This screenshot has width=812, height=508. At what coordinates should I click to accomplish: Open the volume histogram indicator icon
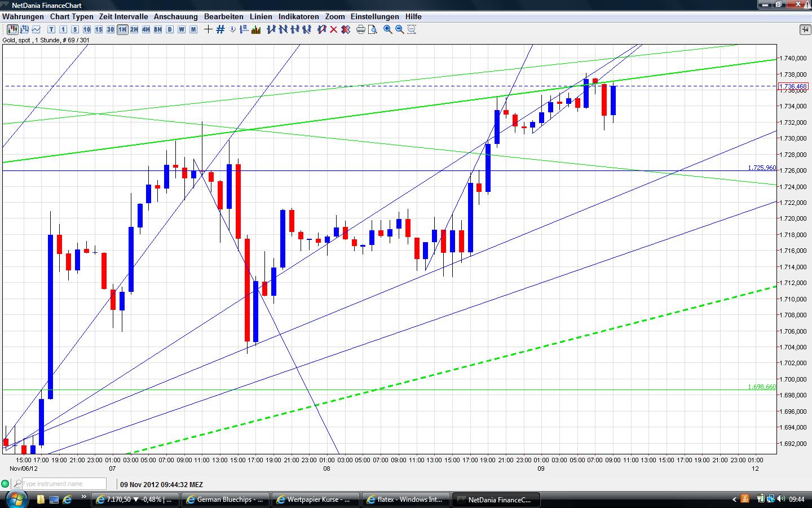pos(257,29)
